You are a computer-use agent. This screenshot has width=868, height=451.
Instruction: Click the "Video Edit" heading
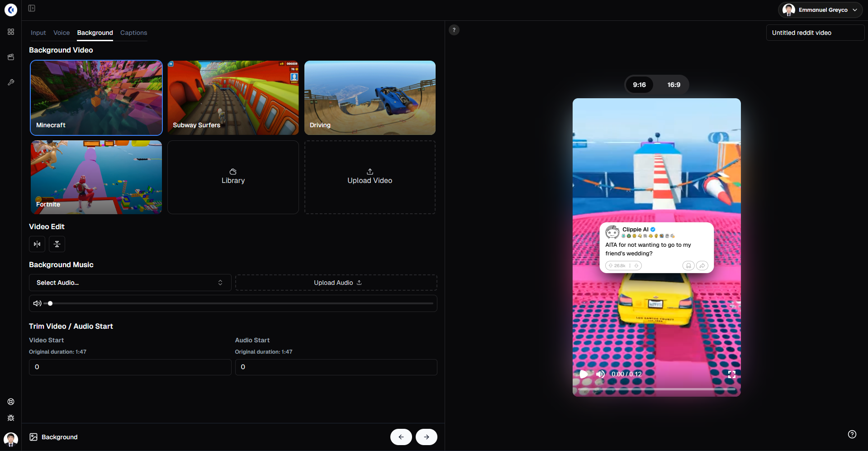coord(47,226)
